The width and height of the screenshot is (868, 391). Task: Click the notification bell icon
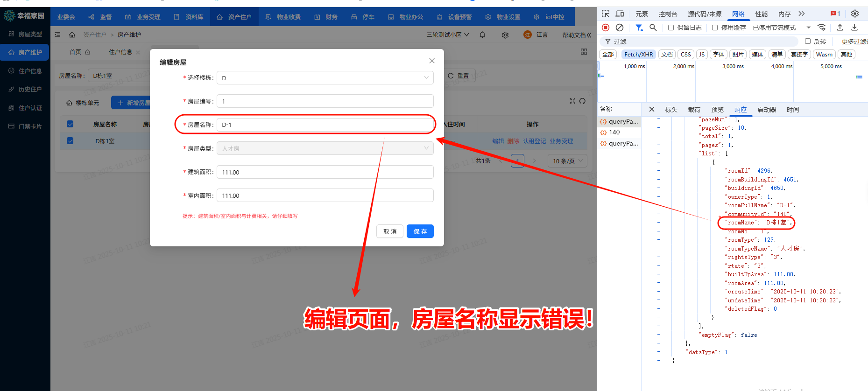coord(482,35)
